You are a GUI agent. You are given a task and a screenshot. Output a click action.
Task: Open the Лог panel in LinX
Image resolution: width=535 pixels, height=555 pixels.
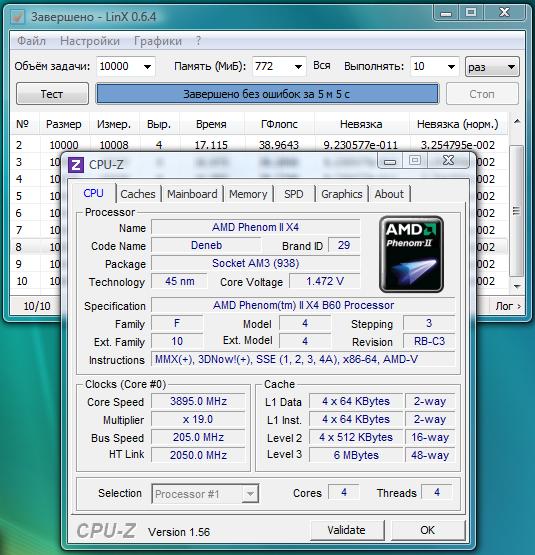coord(508,306)
